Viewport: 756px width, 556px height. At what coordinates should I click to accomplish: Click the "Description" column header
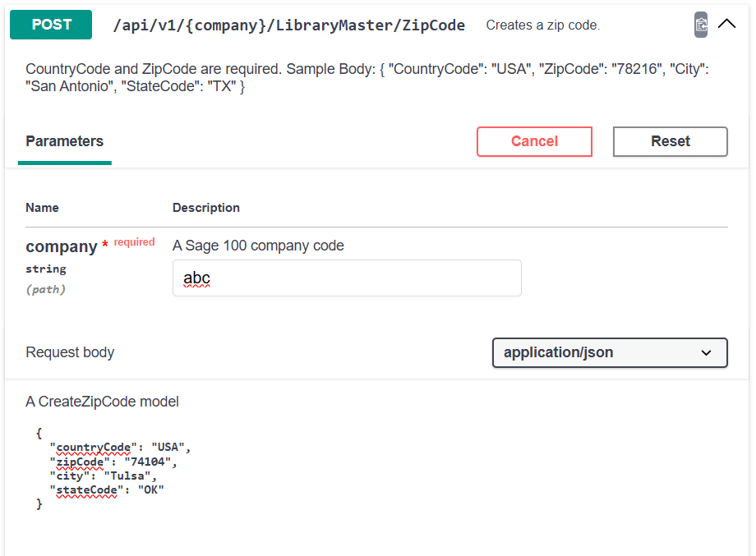click(206, 208)
